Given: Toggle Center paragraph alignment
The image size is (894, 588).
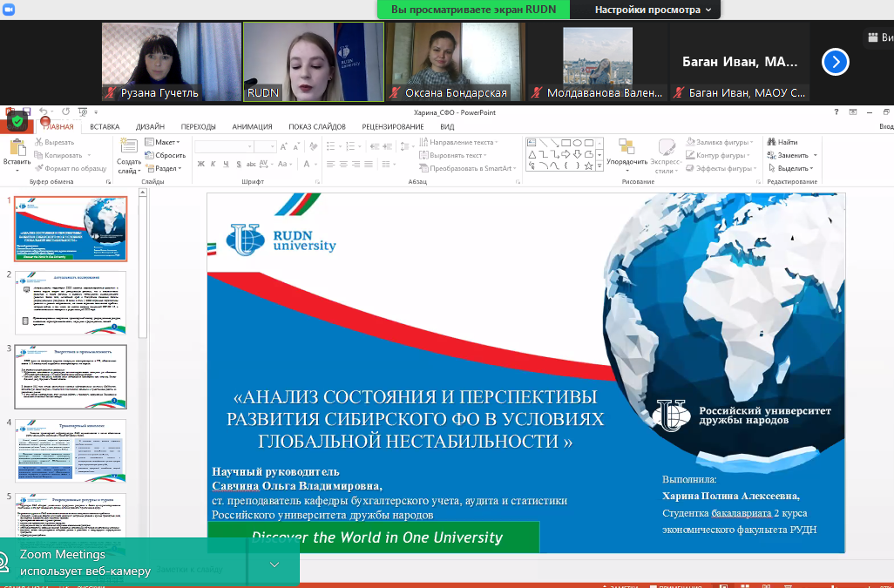Looking at the screenshot, I should pyautogui.click(x=343, y=164).
